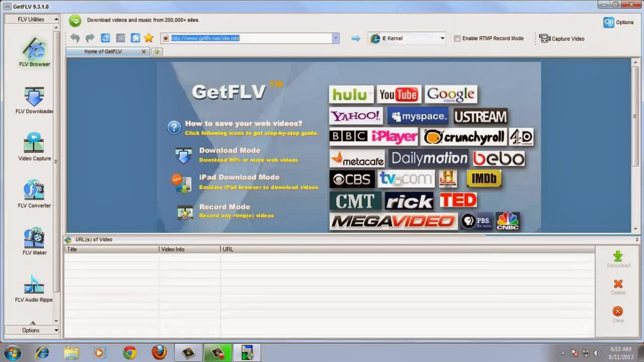
Task: Open the FLV Downloader tool
Action: [x=34, y=100]
